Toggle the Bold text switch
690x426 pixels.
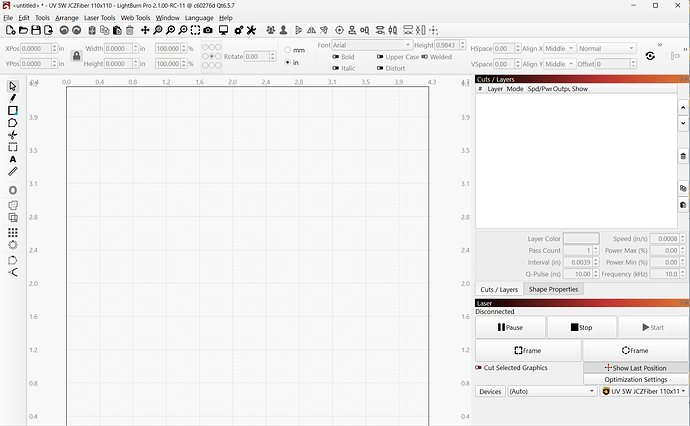[x=336, y=57]
